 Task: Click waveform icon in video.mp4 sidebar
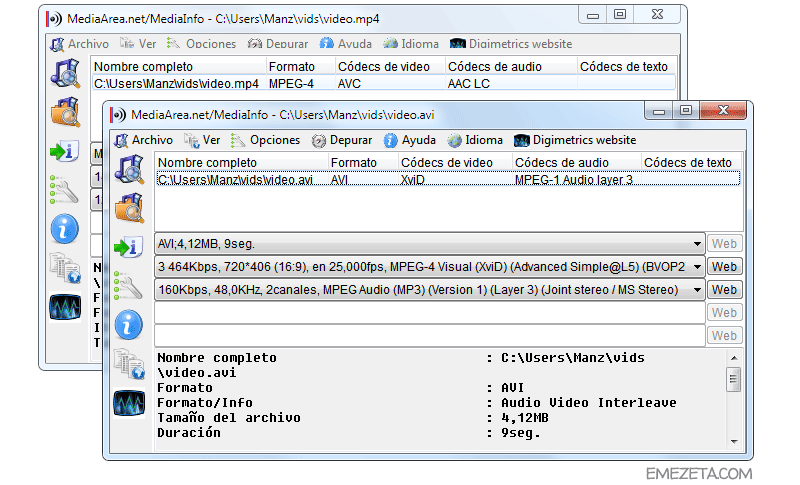pos(65,307)
